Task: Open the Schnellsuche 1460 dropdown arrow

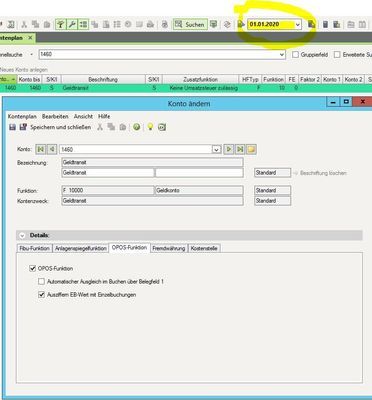Action: 282,54
